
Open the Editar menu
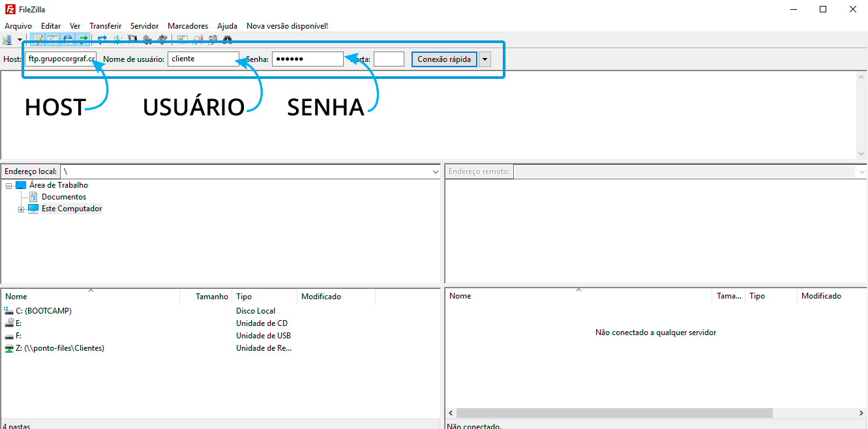(51, 26)
